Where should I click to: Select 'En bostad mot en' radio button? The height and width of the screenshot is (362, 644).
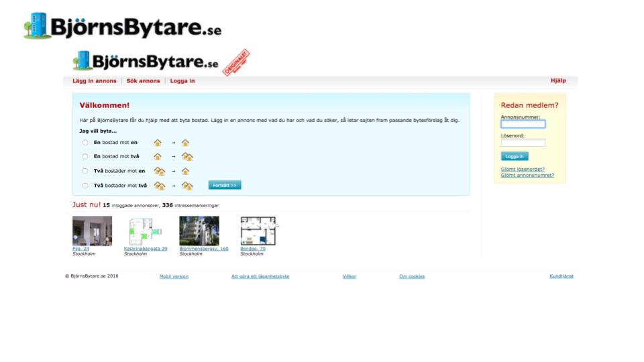coord(85,142)
